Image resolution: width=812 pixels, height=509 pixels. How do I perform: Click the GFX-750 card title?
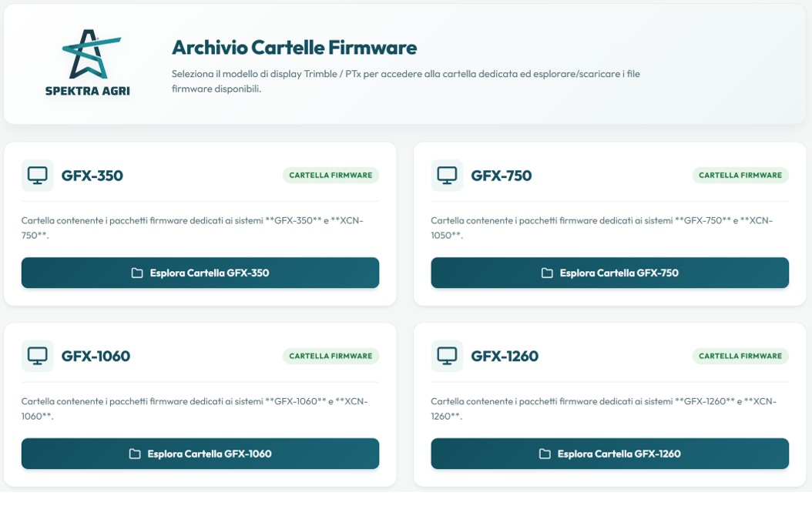(x=502, y=176)
